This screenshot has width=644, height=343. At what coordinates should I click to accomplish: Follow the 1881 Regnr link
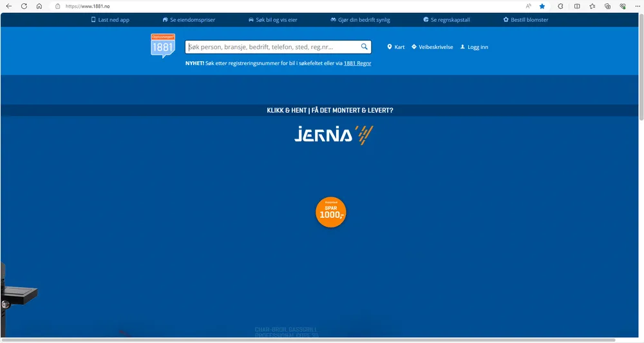[x=357, y=63]
